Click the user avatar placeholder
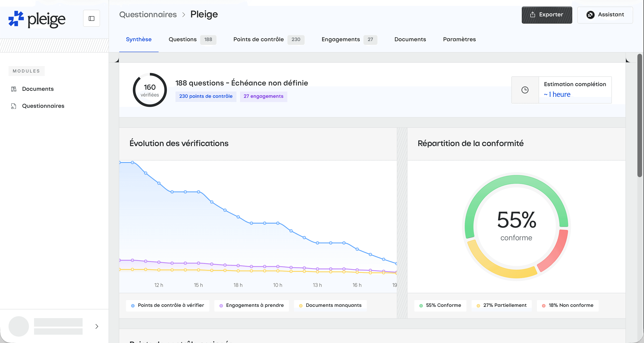644x343 pixels. click(19, 326)
